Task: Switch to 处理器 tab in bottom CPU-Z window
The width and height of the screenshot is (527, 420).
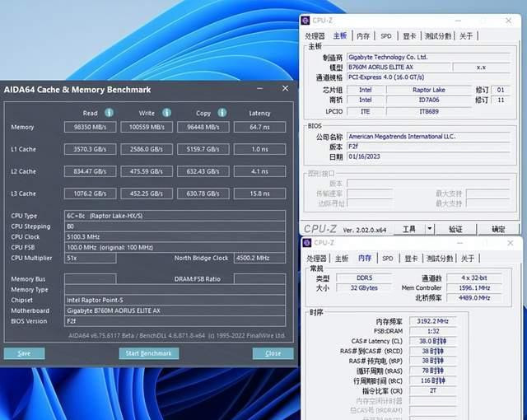Action: 316,259
